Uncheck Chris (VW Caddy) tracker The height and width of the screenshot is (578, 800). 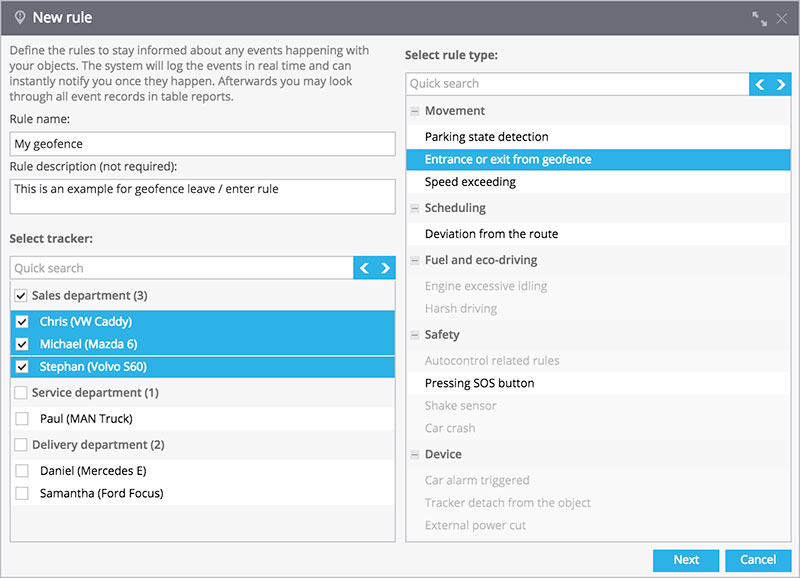(22, 322)
